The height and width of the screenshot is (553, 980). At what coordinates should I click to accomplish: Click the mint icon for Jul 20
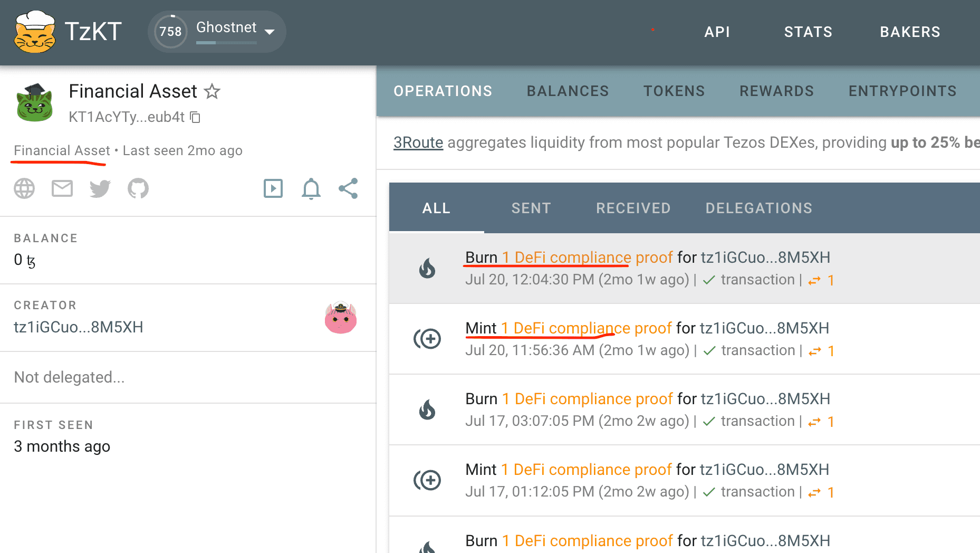[427, 339]
